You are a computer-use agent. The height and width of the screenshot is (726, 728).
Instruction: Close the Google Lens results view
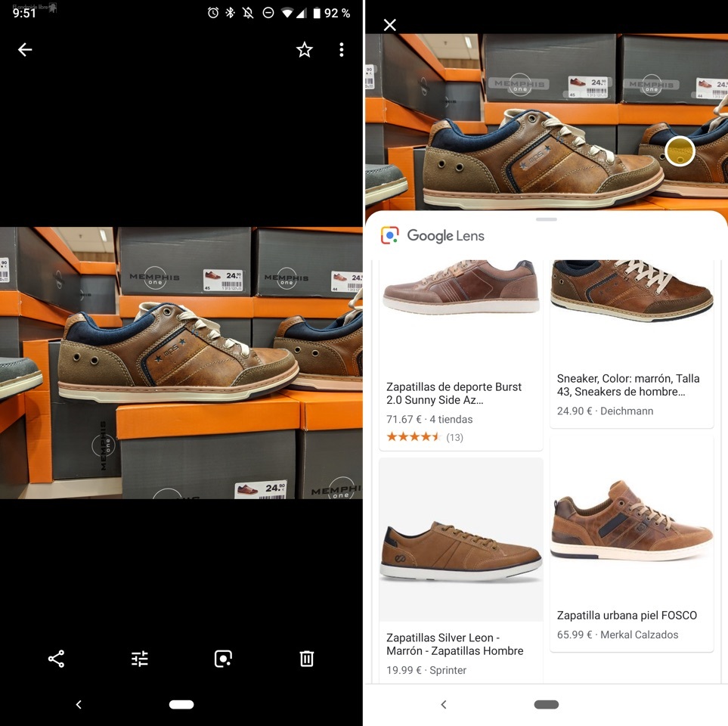pos(390,25)
